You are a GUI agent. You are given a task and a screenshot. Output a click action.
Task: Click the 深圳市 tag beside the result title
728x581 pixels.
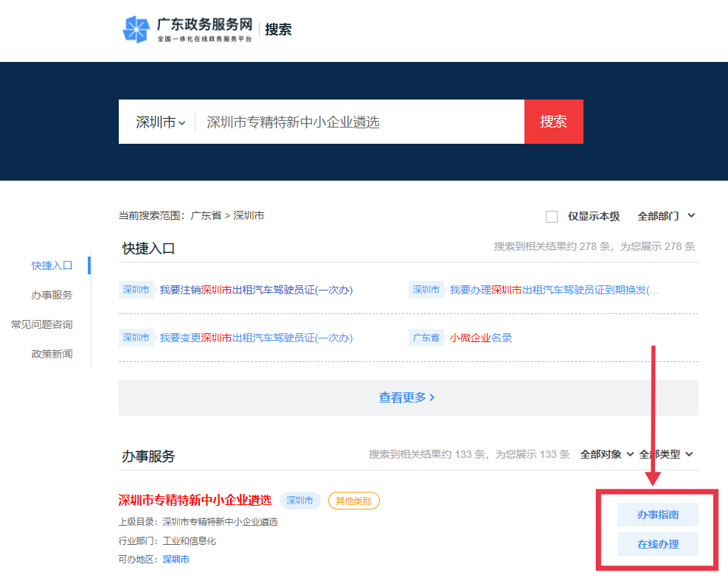[300, 501]
